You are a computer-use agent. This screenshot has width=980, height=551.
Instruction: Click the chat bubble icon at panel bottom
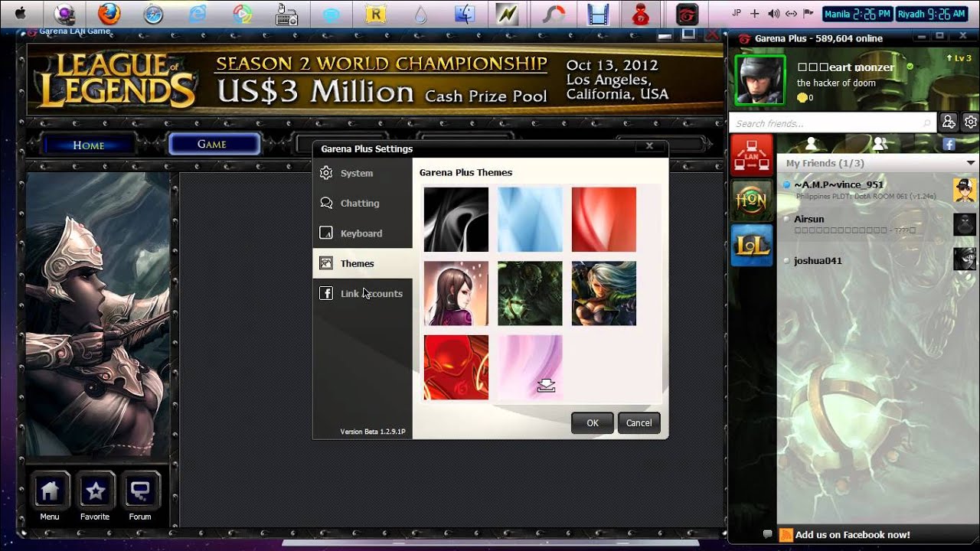click(x=767, y=534)
